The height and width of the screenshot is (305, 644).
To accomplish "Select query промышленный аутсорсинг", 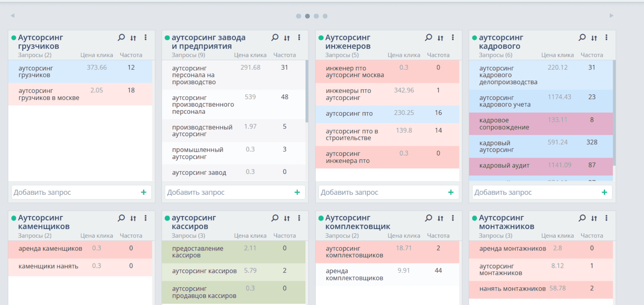I will click(x=234, y=153).
